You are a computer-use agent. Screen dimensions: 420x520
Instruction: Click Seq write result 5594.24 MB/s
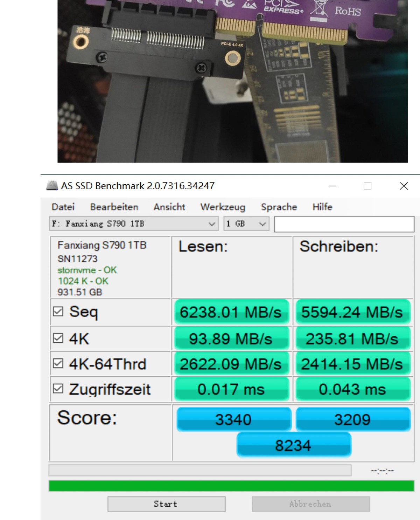tap(352, 312)
